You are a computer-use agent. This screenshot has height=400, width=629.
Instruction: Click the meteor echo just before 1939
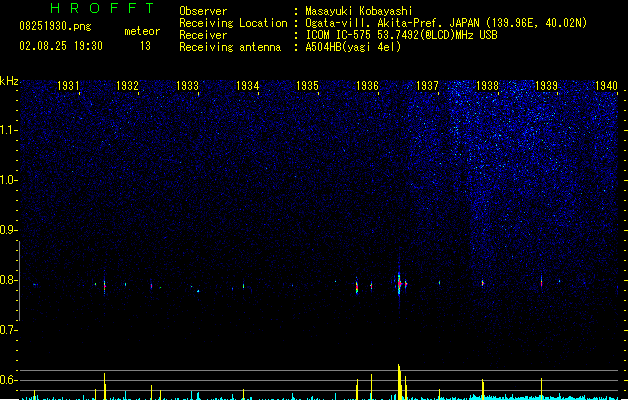(541, 282)
